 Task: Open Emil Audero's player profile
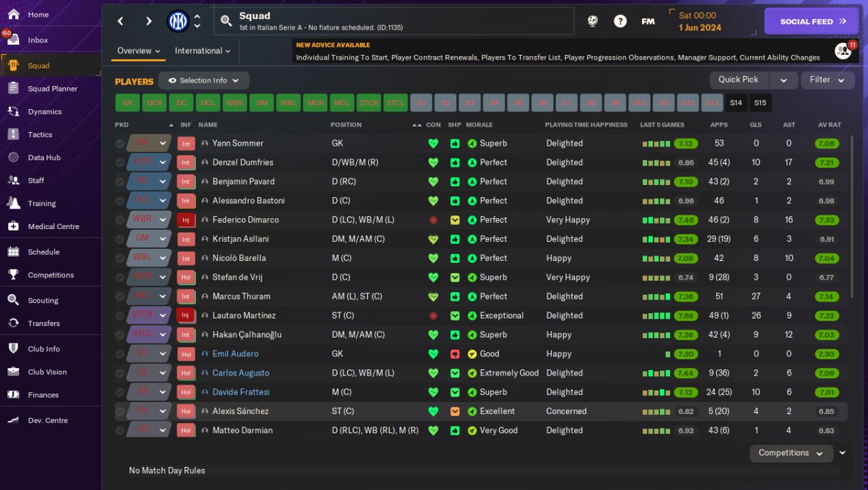[235, 354]
